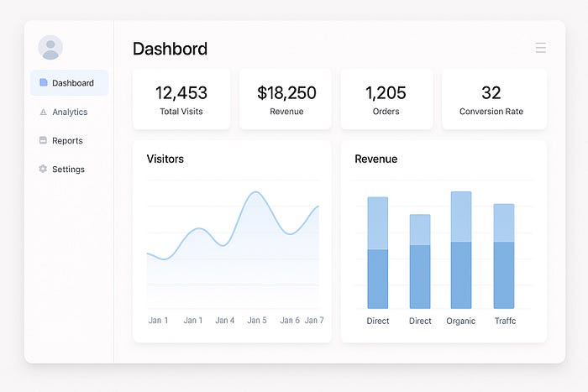Image resolution: width=588 pixels, height=392 pixels.
Task: Click the Revenue chart title
Action: click(x=375, y=159)
